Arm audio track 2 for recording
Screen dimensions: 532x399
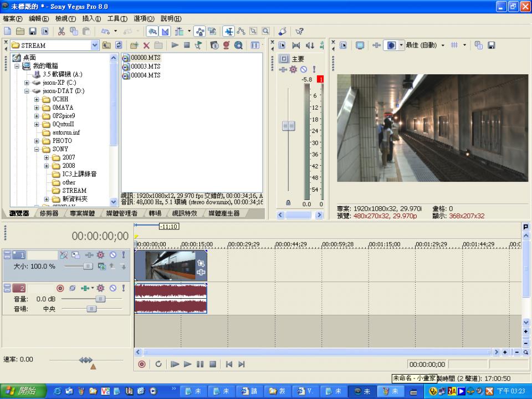coord(60,288)
